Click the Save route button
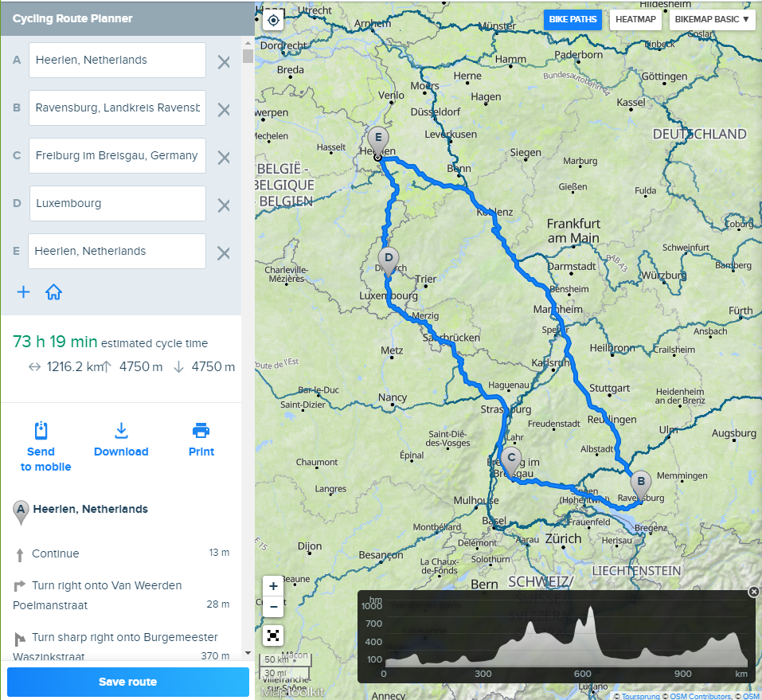The image size is (762, 700). tap(127, 682)
